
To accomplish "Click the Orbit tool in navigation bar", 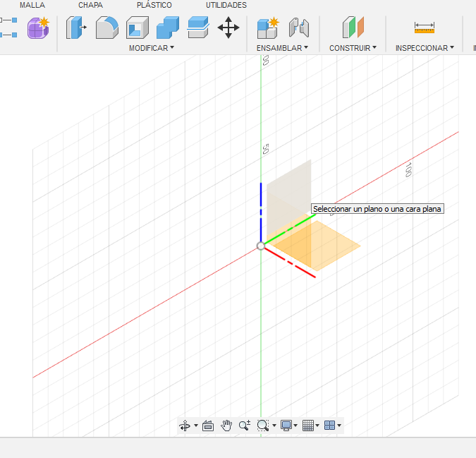I will 185,426.
